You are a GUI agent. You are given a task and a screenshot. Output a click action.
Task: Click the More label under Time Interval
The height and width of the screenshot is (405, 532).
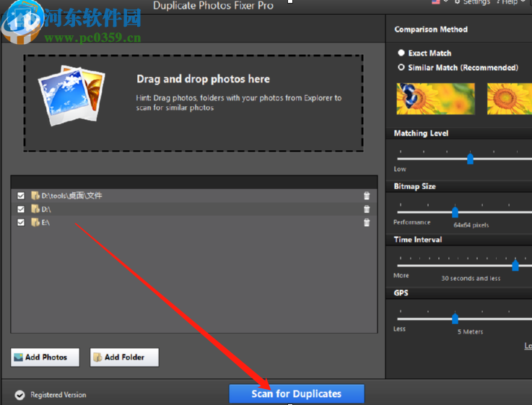click(401, 276)
